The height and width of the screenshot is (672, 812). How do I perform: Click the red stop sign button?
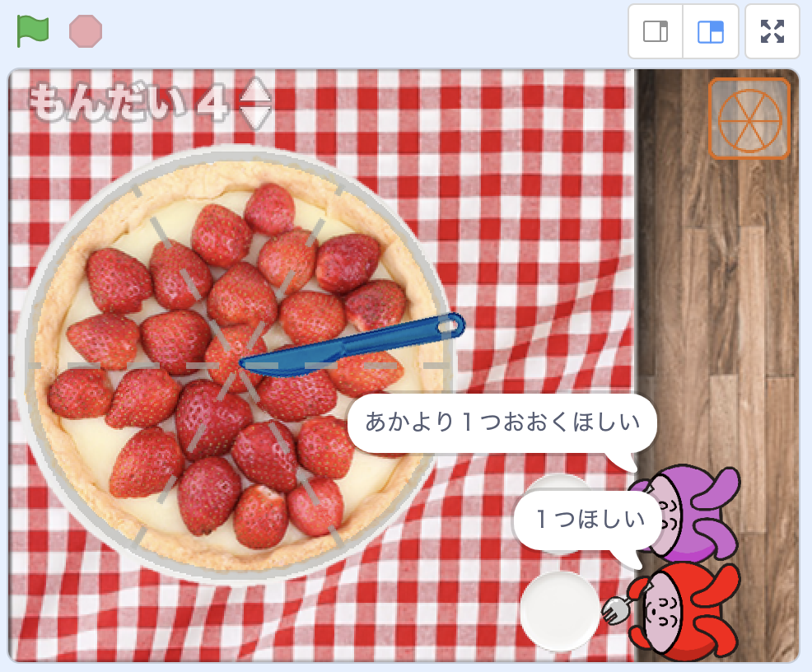point(86,31)
